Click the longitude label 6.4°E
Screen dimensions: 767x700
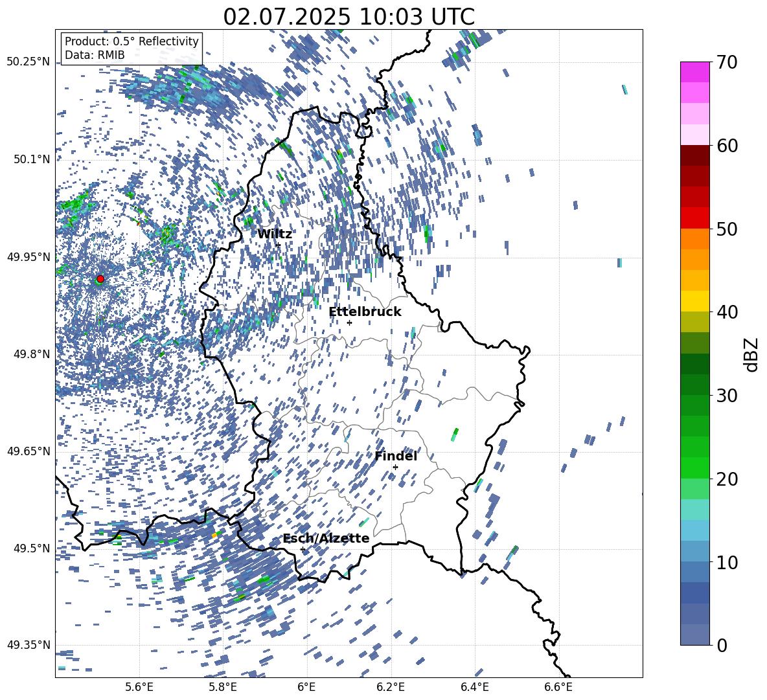474,687
